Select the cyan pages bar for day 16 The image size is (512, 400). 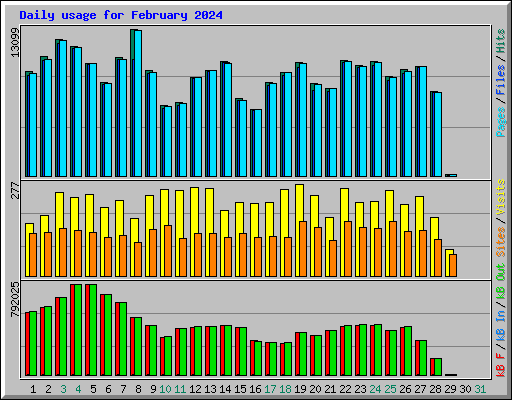(258, 143)
